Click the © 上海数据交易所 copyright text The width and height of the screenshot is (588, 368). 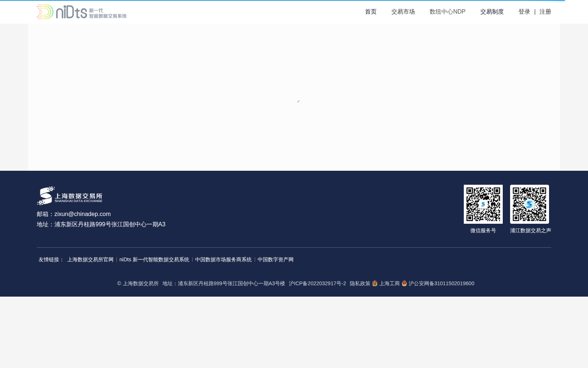pos(138,284)
